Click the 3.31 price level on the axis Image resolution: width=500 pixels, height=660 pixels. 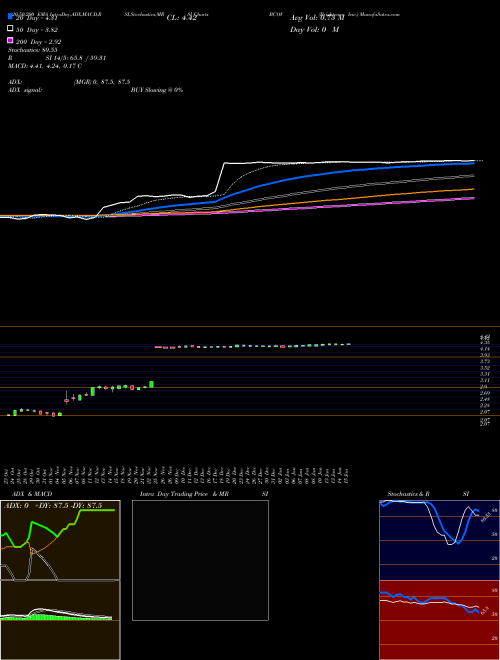coord(485,374)
